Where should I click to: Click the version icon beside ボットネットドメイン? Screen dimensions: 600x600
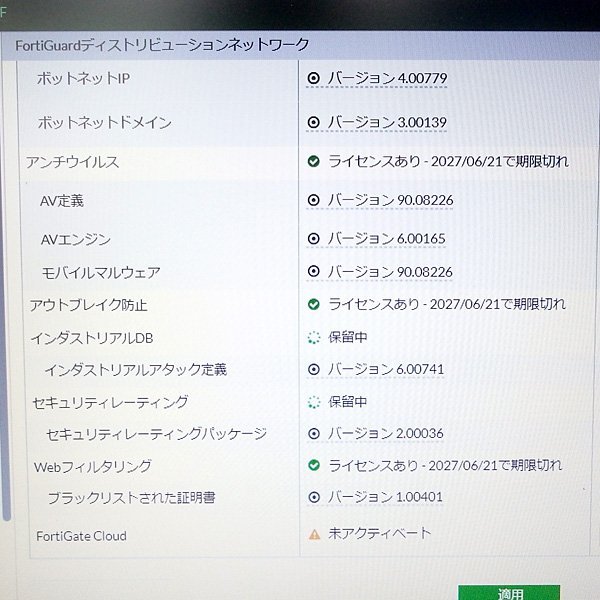pyautogui.click(x=313, y=122)
